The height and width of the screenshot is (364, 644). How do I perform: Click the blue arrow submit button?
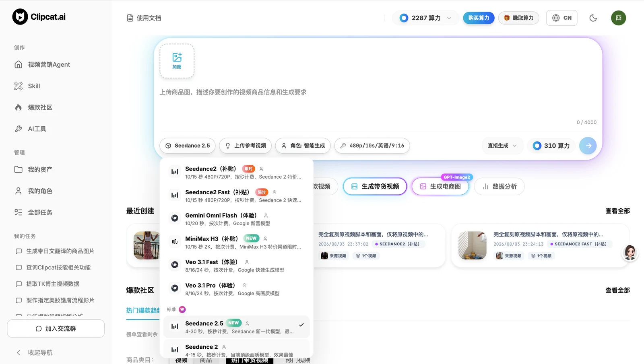point(588,146)
